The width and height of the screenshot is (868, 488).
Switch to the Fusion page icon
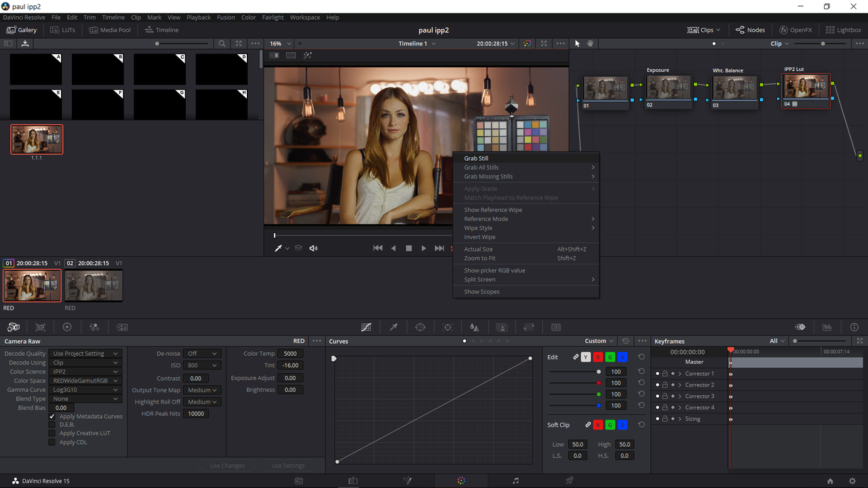407,481
